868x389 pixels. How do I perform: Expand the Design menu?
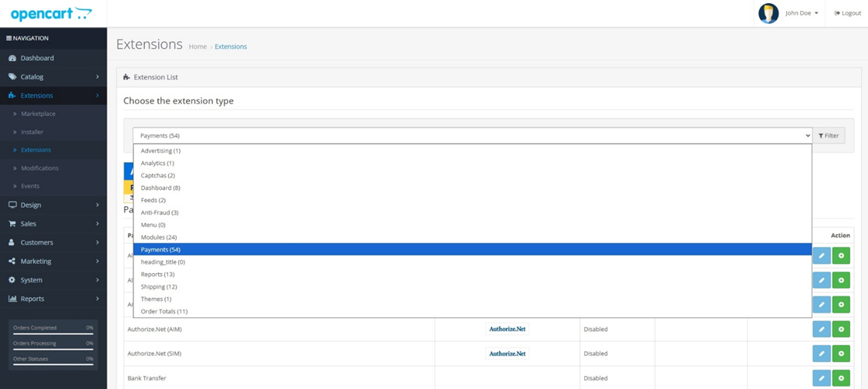point(53,205)
